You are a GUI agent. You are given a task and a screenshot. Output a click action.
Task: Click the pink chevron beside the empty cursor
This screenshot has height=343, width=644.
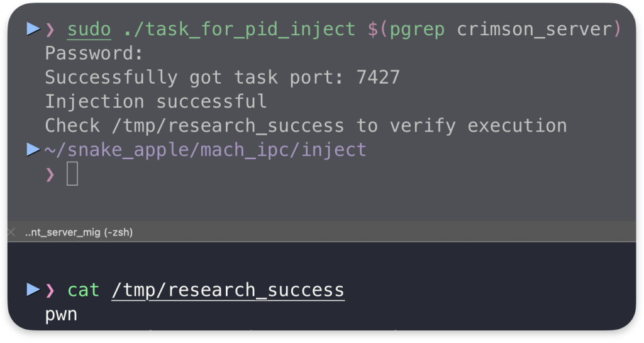(50, 174)
